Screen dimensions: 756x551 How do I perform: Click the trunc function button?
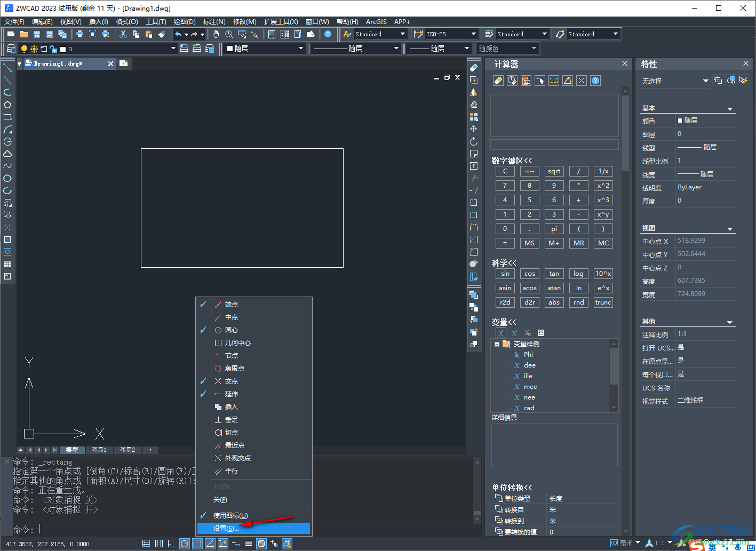(603, 302)
